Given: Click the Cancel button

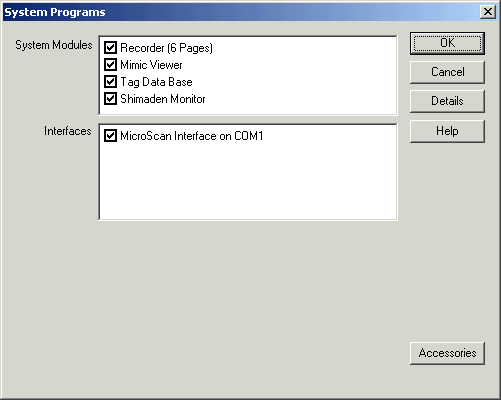Looking at the screenshot, I should 447,72.
